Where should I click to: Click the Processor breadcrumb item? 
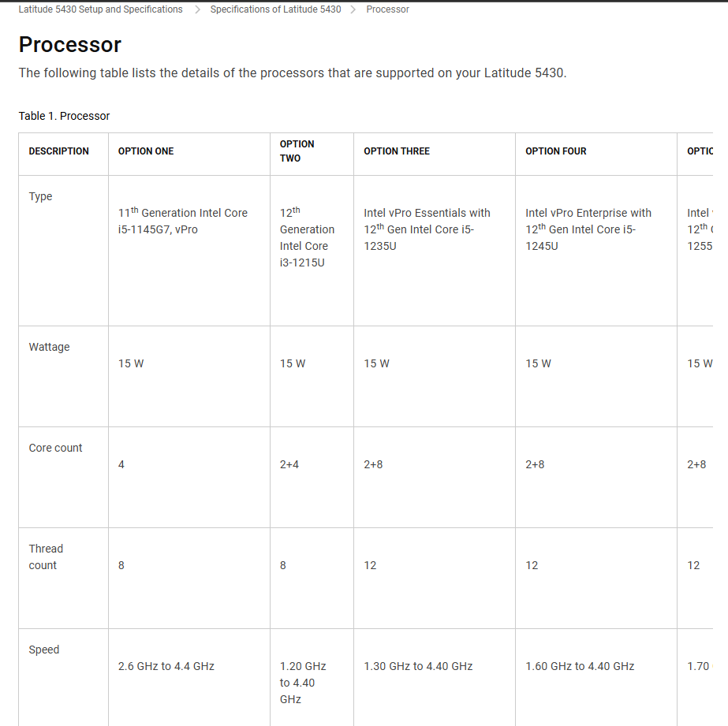click(387, 9)
